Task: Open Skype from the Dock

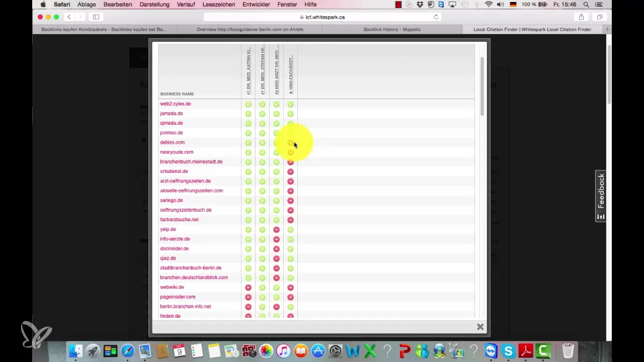Action: tap(509, 350)
